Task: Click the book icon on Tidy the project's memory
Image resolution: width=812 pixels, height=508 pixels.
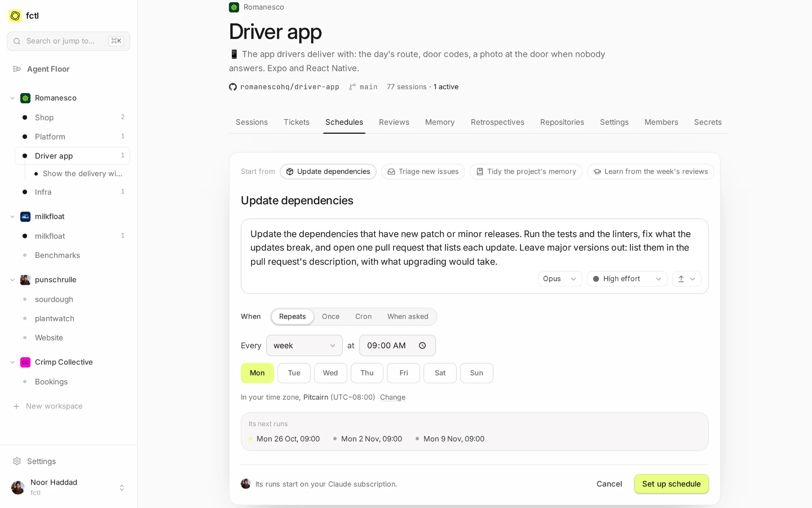Action: coord(480,171)
